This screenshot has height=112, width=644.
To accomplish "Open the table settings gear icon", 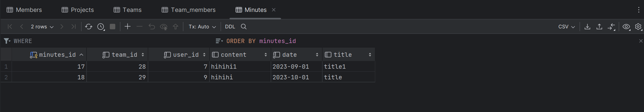I will (x=638, y=27).
